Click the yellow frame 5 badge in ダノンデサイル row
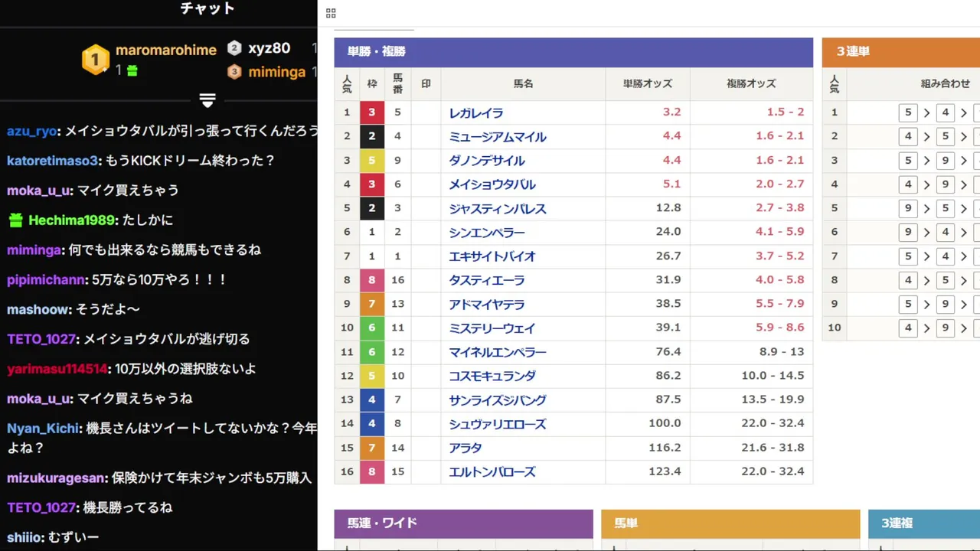 (x=372, y=161)
